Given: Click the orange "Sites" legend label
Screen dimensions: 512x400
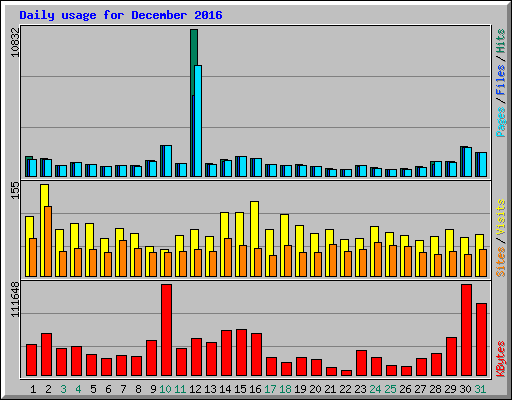Looking at the screenshot, I should click(501, 262).
